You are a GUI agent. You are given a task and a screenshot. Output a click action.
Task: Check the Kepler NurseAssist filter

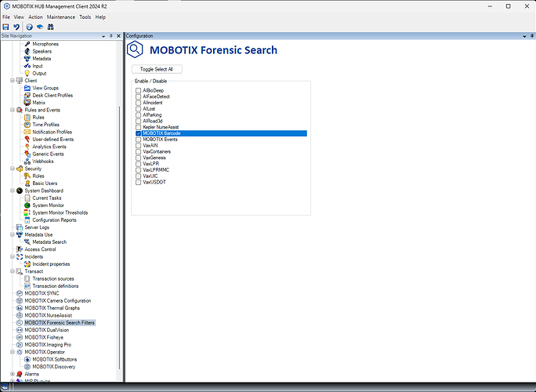pyautogui.click(x=139, y=127)
